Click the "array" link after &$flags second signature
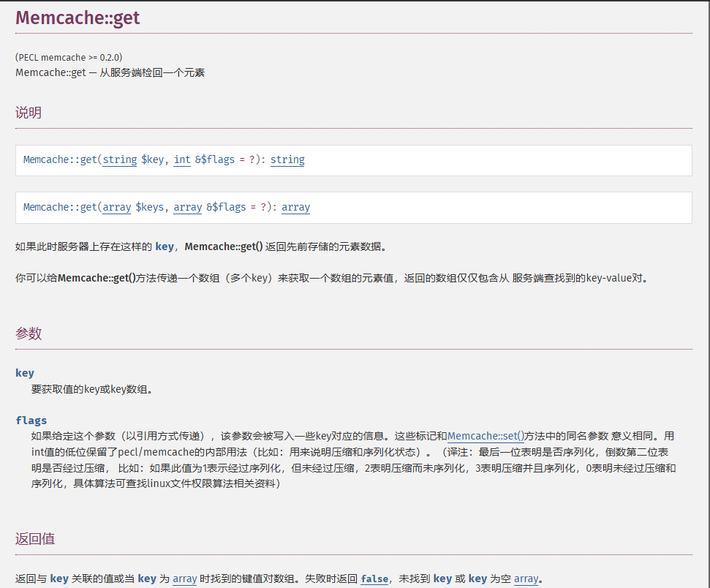 (x=187, y=207)
